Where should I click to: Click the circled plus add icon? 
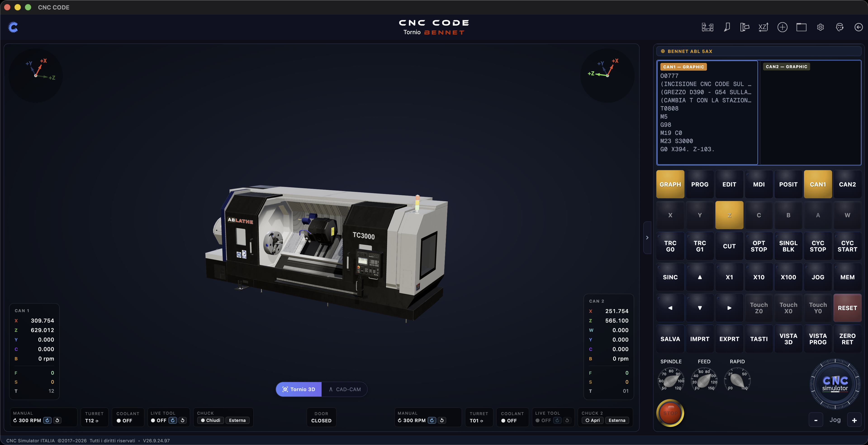coord(783,27)
